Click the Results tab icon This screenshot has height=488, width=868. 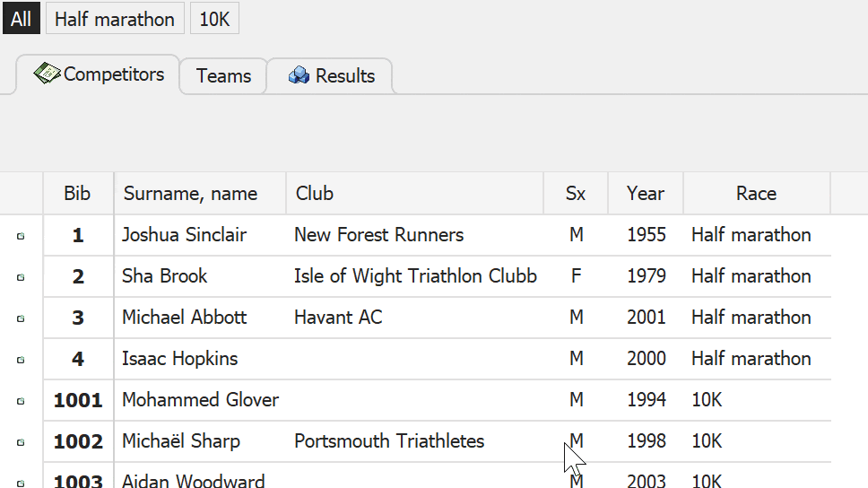pos(299,76)
